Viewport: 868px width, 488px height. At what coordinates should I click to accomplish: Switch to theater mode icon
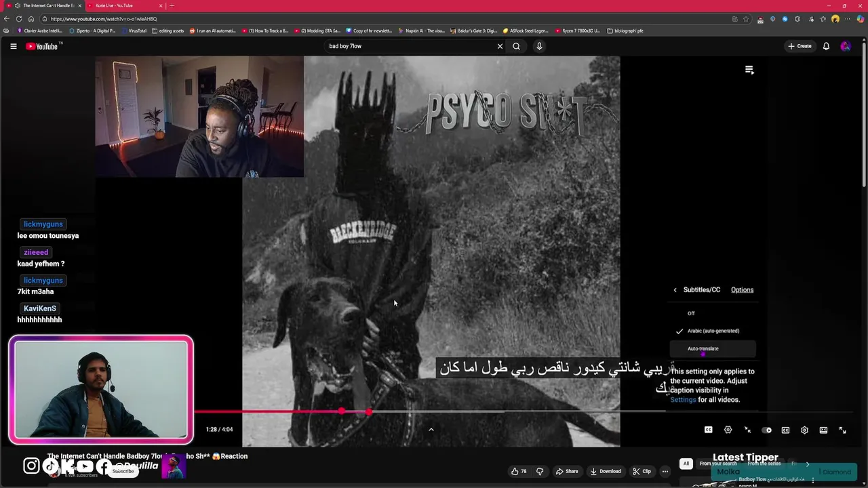823,430
